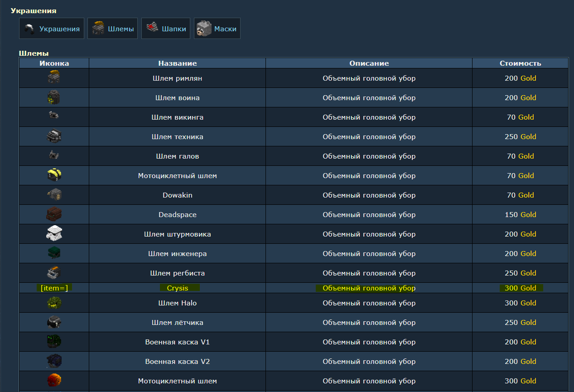
Task: Open the Шапки category tab
Action: (165, 29)
